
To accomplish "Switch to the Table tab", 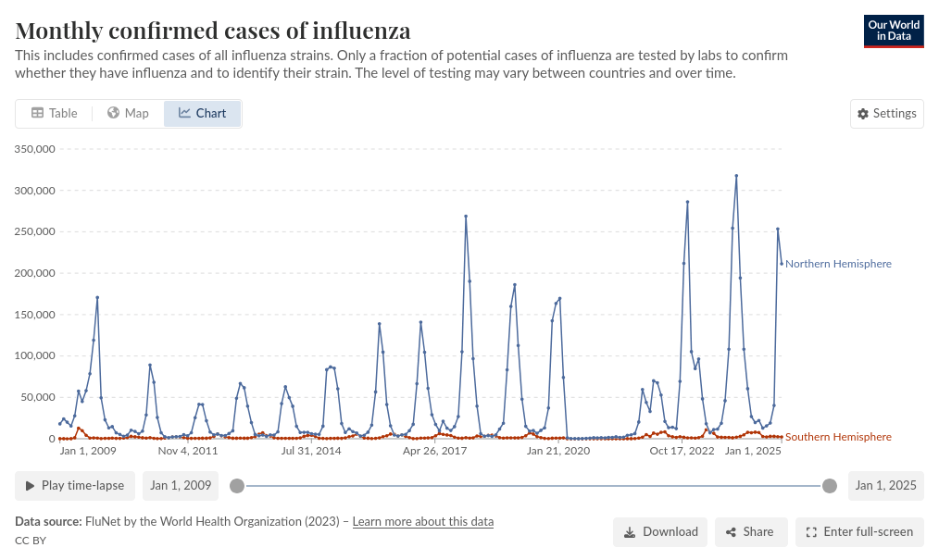I will [x=55, y=113].
